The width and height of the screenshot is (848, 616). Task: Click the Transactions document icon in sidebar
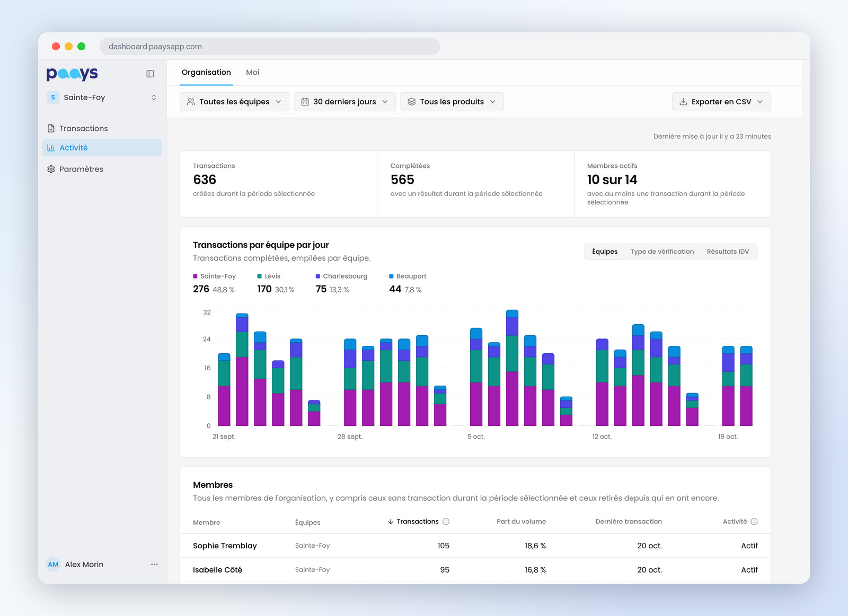pos(51,128)
